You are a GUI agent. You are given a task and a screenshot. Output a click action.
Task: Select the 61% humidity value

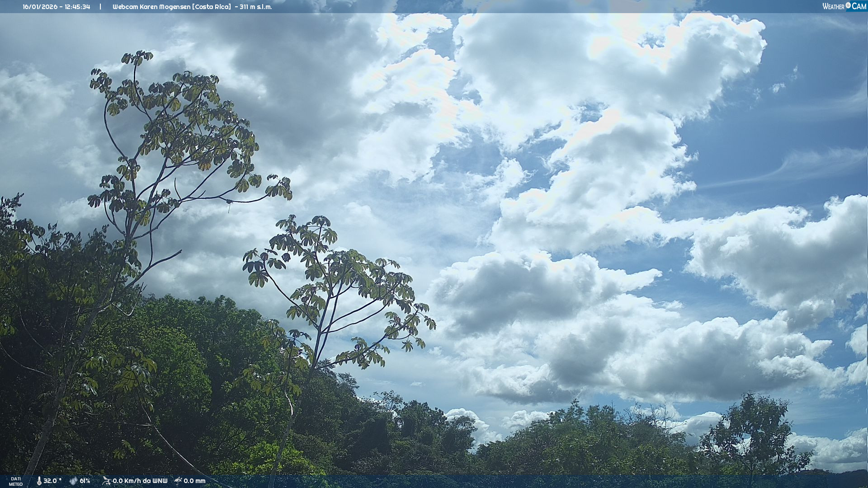85,481
